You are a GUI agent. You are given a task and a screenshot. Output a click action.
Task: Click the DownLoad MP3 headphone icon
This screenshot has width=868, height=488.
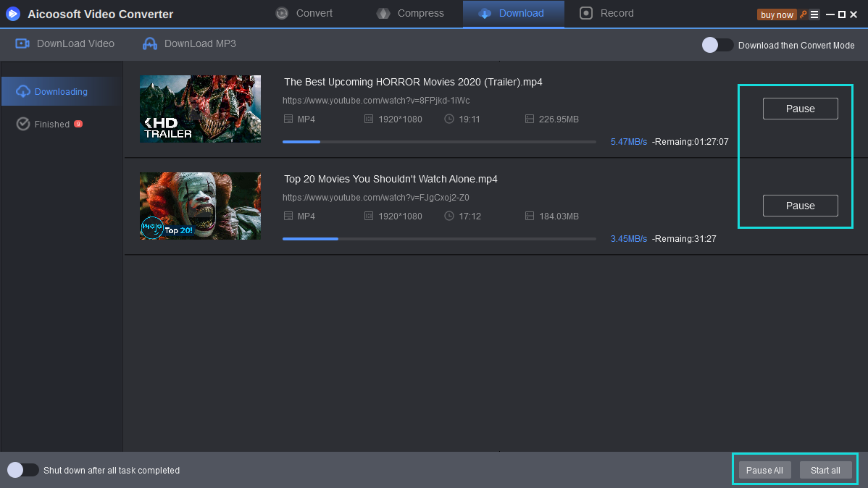(x=149, y=43)
